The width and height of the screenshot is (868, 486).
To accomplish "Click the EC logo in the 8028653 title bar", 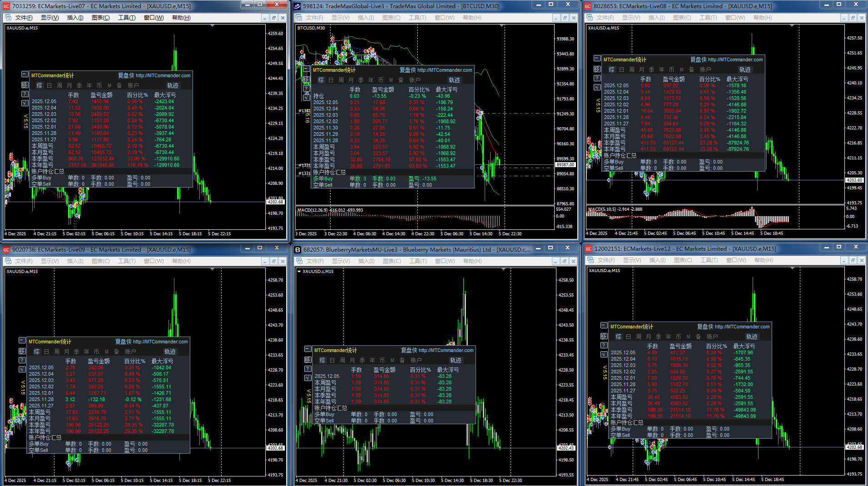I will 588,6.
